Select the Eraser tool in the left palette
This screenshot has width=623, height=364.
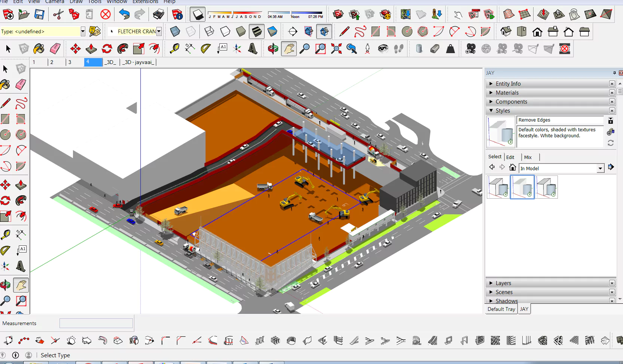(20, 85)
